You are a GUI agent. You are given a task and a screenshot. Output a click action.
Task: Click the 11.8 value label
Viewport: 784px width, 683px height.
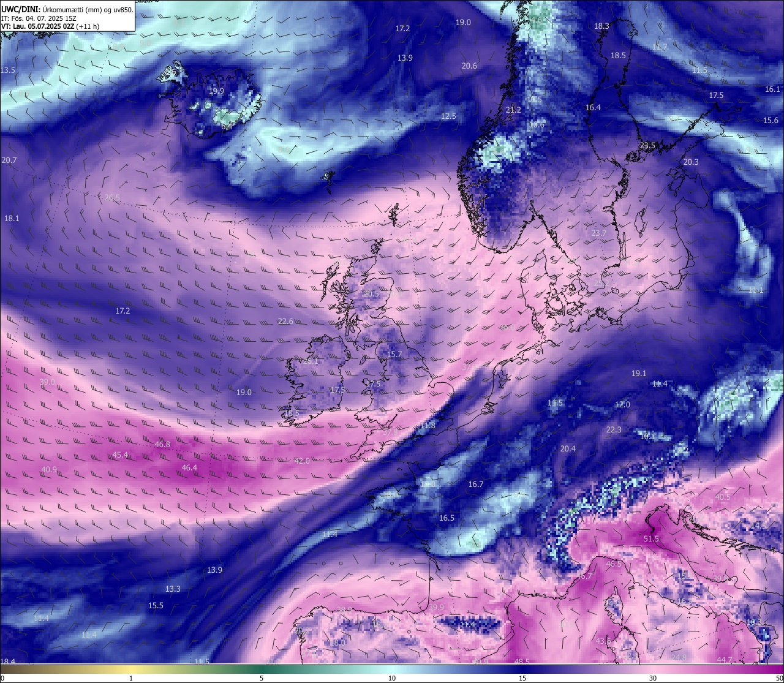click(428, 425)
